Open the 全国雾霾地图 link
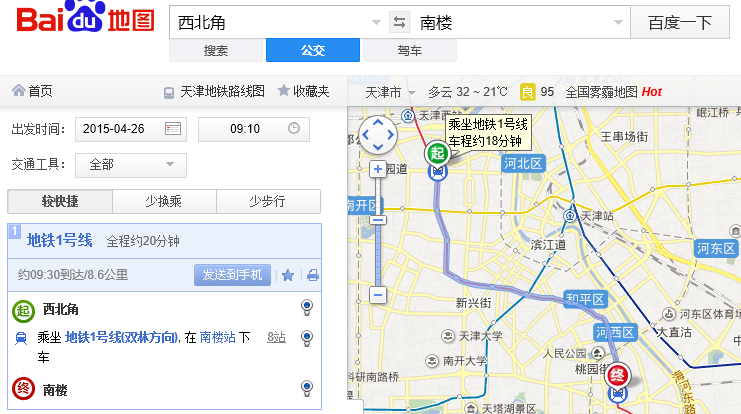The image size is (741, 414). (x=601, y=92)
